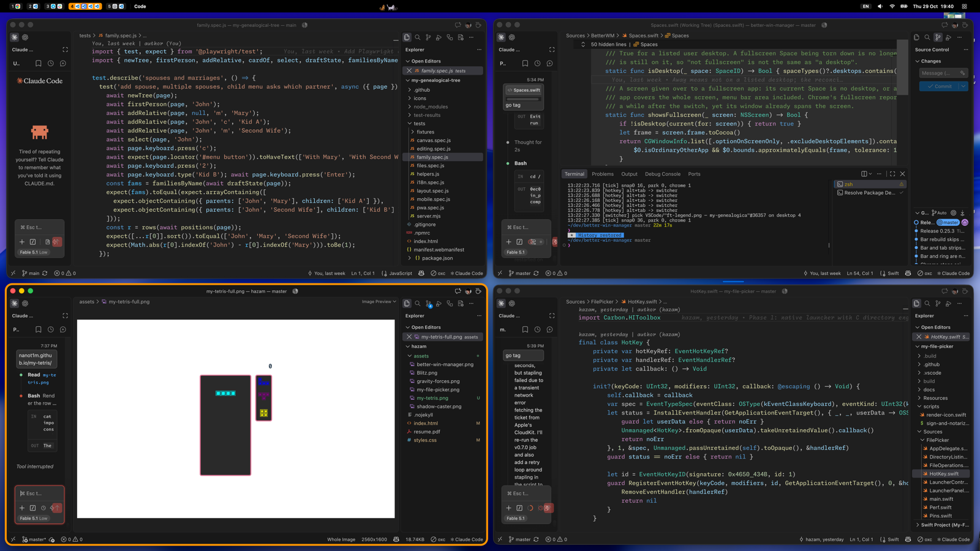This screenshot has height=551, width=980.
Task: Click the Commit button in Source Control
Action: [940, 86]
